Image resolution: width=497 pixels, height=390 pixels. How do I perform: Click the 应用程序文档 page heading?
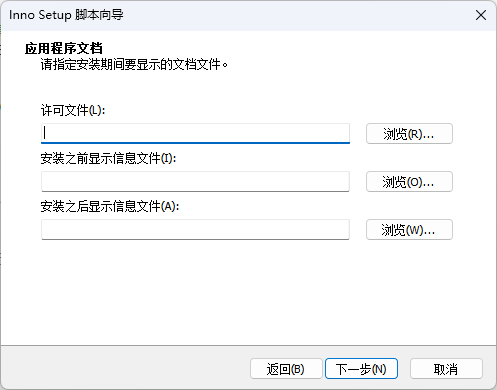64,48
